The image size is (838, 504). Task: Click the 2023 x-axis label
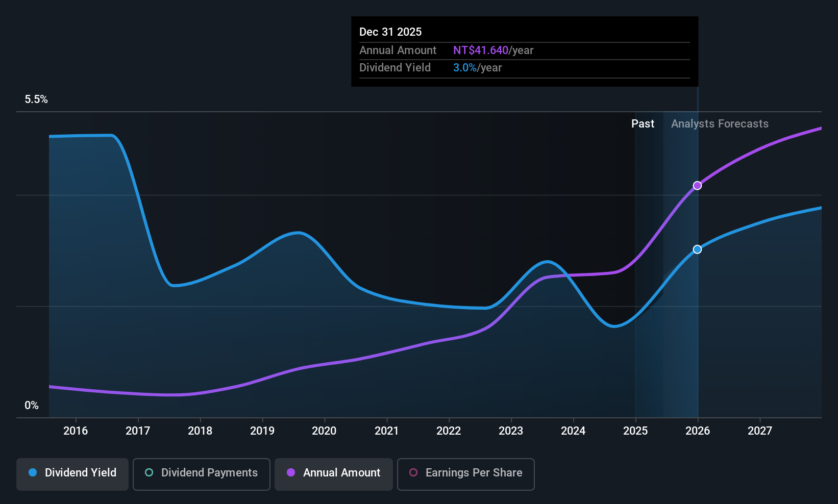tap(511, 431)
